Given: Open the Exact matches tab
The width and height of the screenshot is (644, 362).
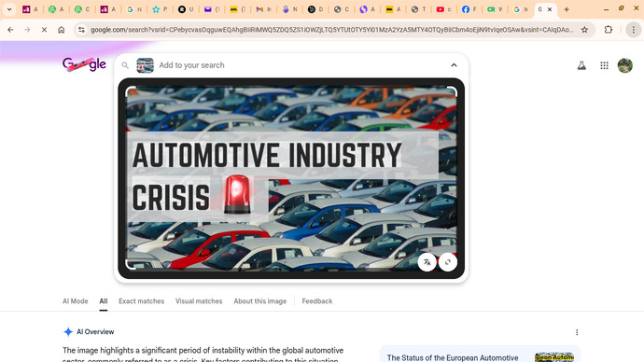Looking at the screenshot, I should 141,301.
